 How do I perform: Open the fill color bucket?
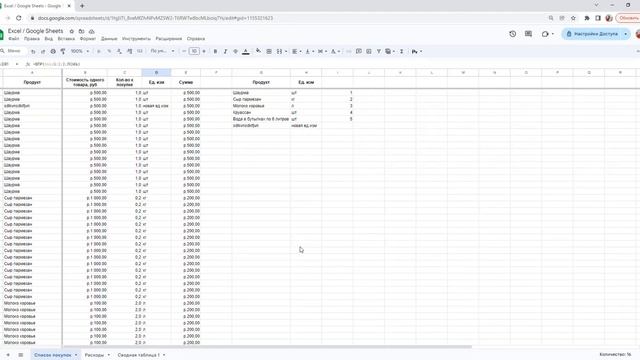258,51
